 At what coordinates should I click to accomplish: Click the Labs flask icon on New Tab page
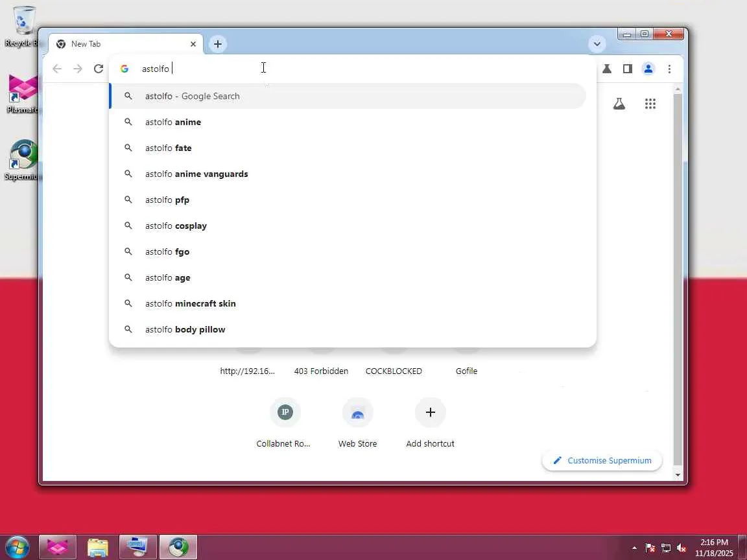pyautogui.click(x=619, y=104)
